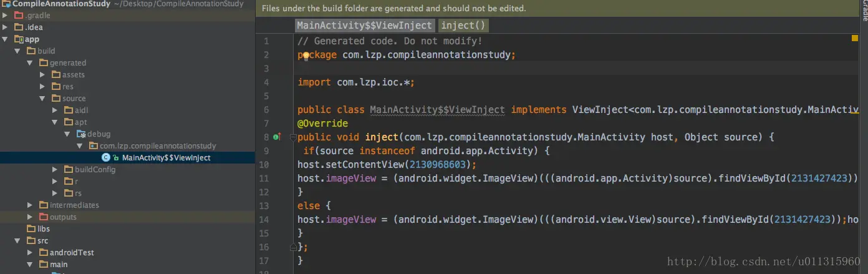868x274 pixels.
Task: Fold the inject method at line 8
Action: pyautogui.click(x=293, y=137)
